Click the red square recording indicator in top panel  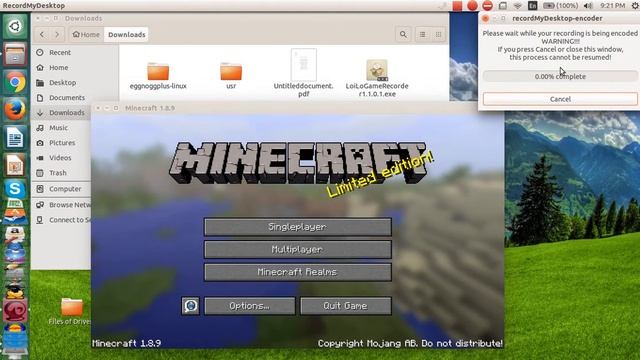pos(457,6)
